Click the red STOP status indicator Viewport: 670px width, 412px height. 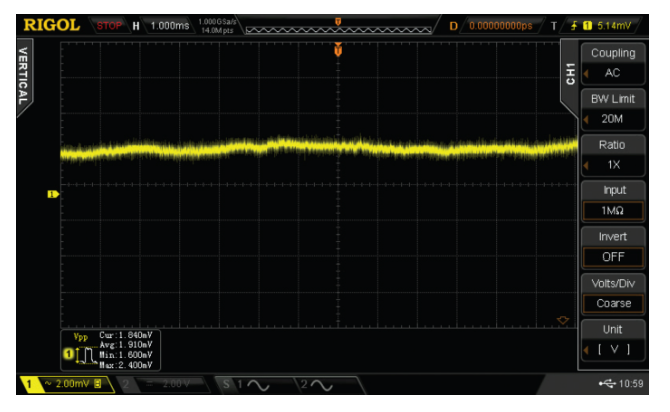pos(109,26)
